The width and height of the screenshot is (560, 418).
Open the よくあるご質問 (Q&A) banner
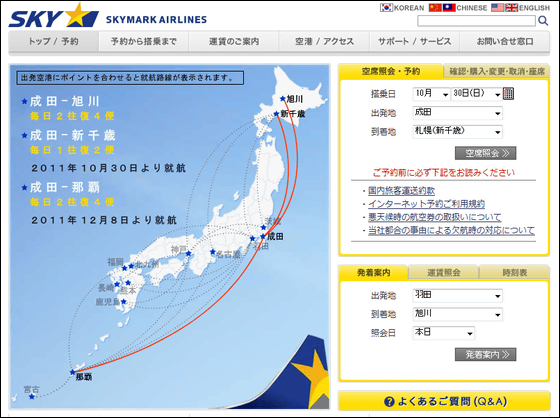444,401
